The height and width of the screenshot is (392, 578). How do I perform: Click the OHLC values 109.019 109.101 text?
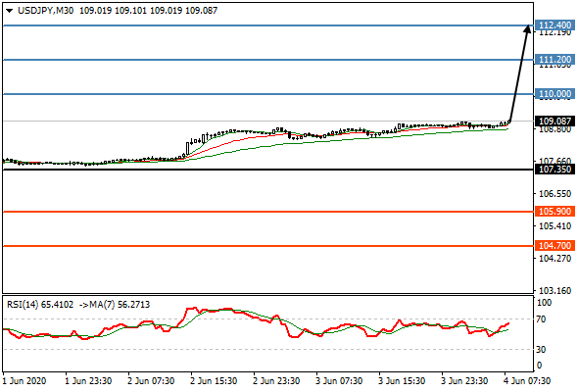click(x=114, y=11)
